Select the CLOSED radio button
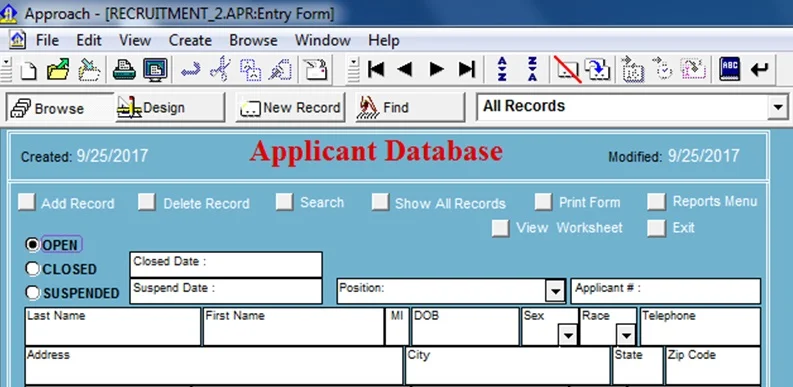Viewport: 793px width, 387px height. click(32, 269)
